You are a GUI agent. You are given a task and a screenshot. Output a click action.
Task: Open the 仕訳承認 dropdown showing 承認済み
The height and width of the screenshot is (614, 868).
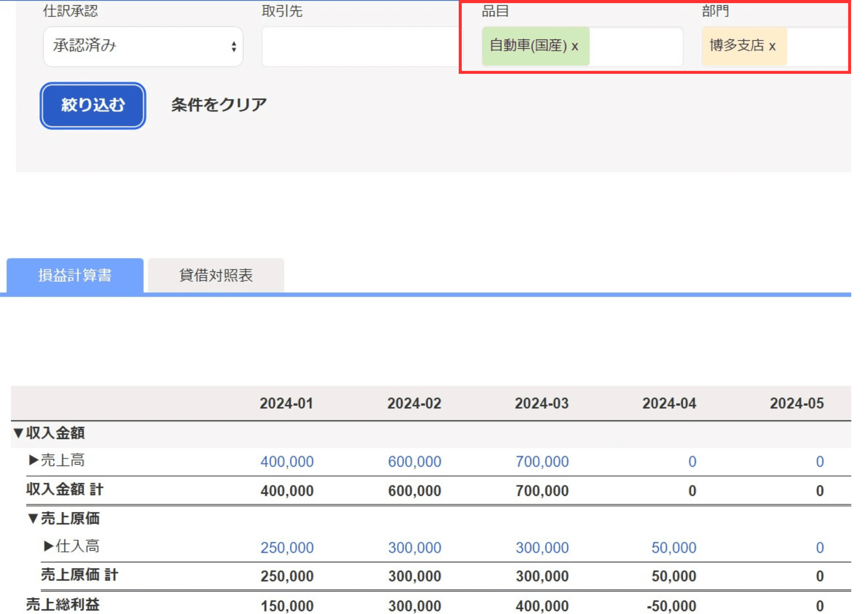(143, 46)
